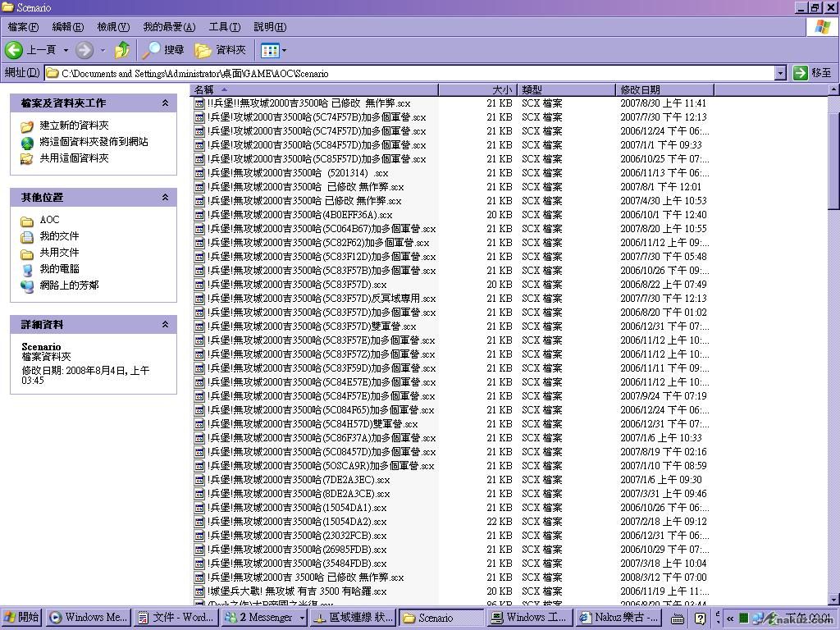
Task: Collapse the 檔案及資料夾工作 panel
Action: tap(165, 103)
